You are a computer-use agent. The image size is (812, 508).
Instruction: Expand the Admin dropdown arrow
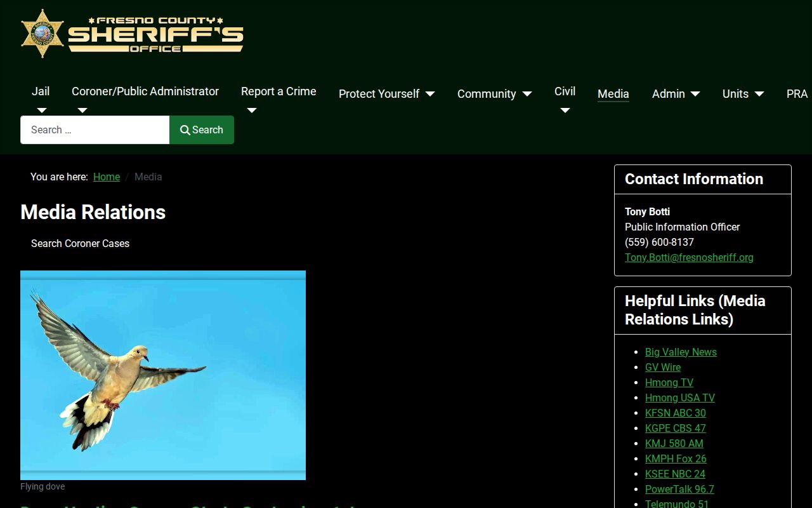[695, 94]
